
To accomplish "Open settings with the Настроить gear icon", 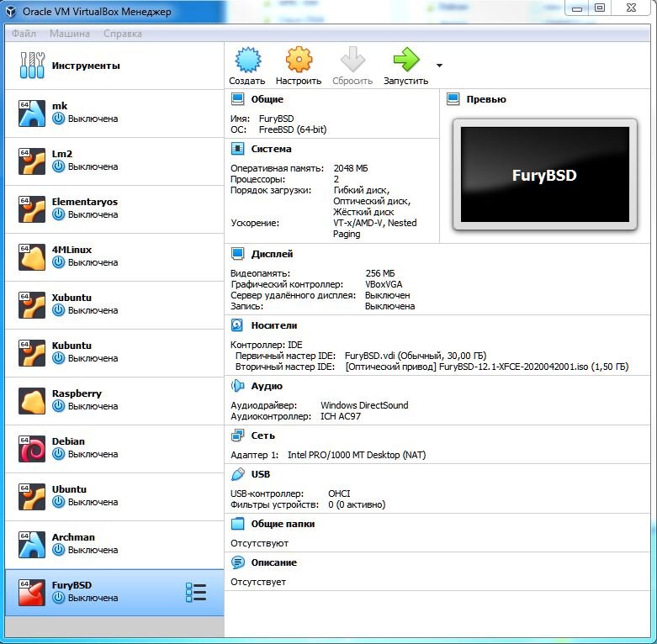I will (299, 60).
